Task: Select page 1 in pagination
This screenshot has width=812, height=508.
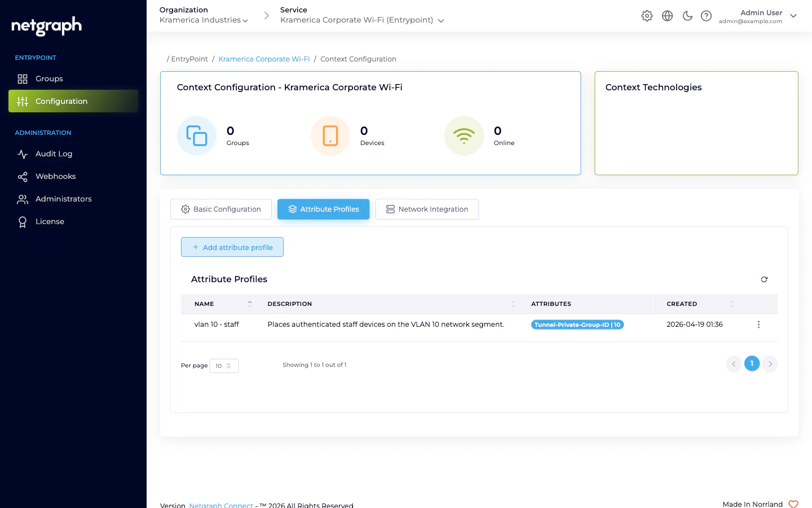Action: point(752,364)
